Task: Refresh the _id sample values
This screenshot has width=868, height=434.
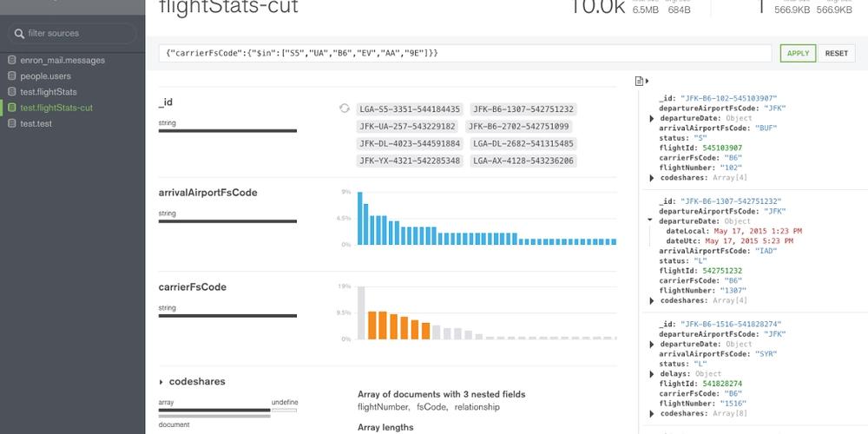Action: pos(345,108)
